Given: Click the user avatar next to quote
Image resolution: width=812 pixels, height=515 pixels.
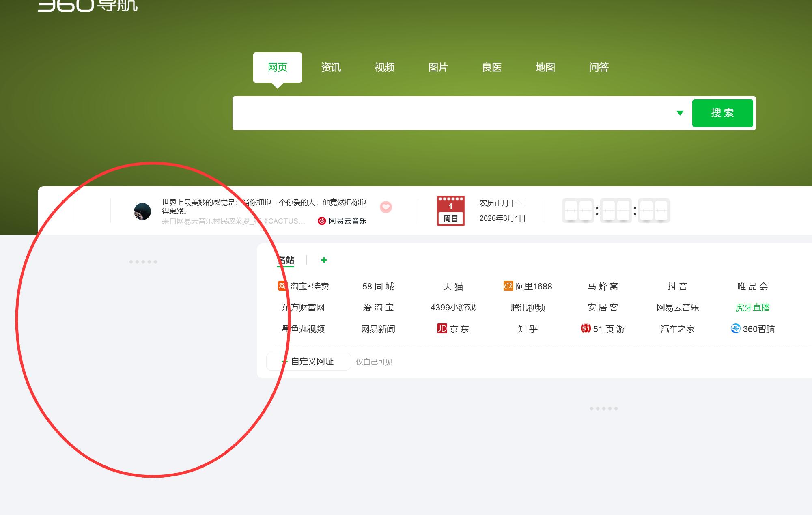Looking at the screenshot, I should [142, 211].
